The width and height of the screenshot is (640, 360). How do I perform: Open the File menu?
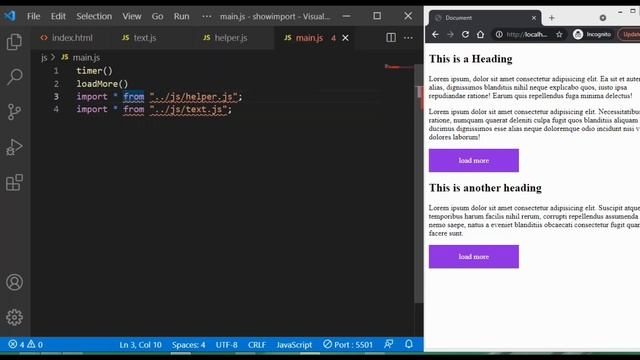(33, 16)
